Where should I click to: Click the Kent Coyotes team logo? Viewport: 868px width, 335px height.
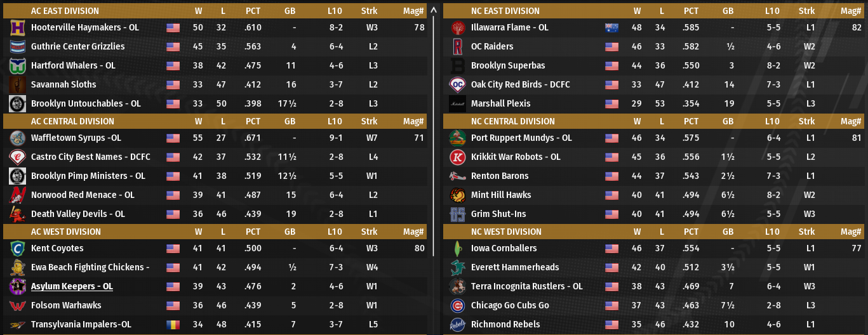tap(17, 249)
